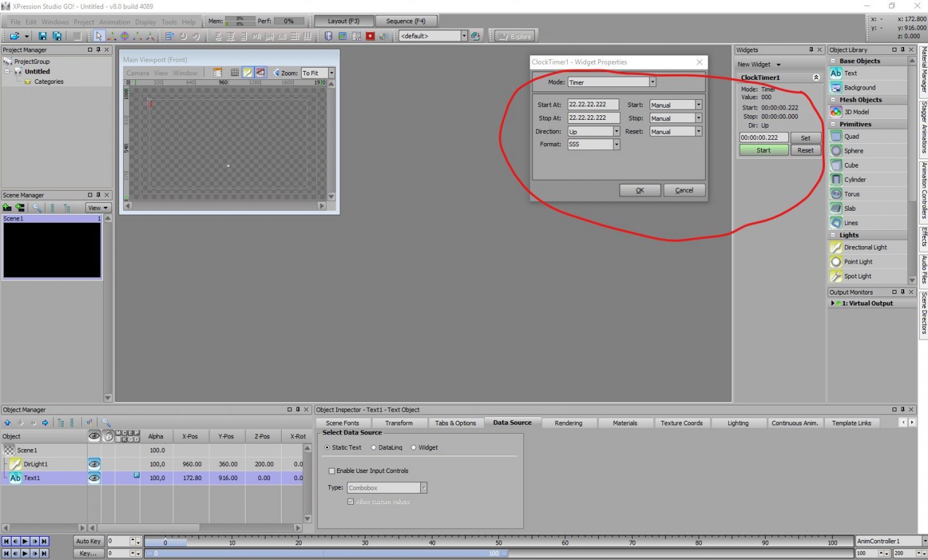Toggle visibility eye for DirLight1

click(94, 464)
